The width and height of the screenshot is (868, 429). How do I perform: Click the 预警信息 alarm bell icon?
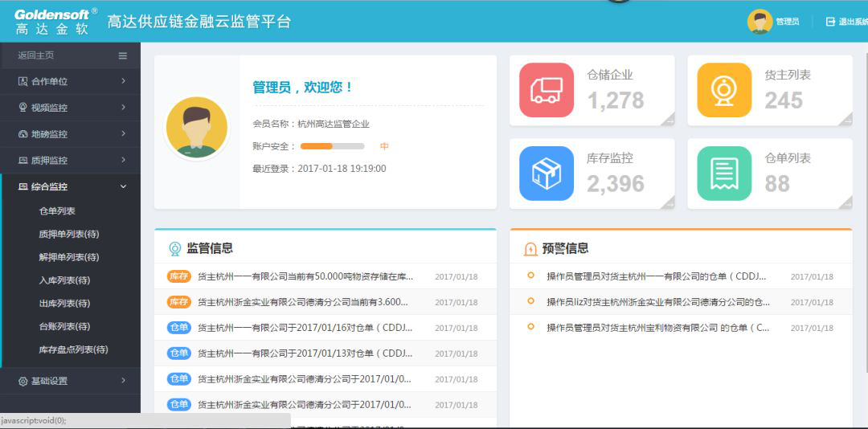[530, 249]
